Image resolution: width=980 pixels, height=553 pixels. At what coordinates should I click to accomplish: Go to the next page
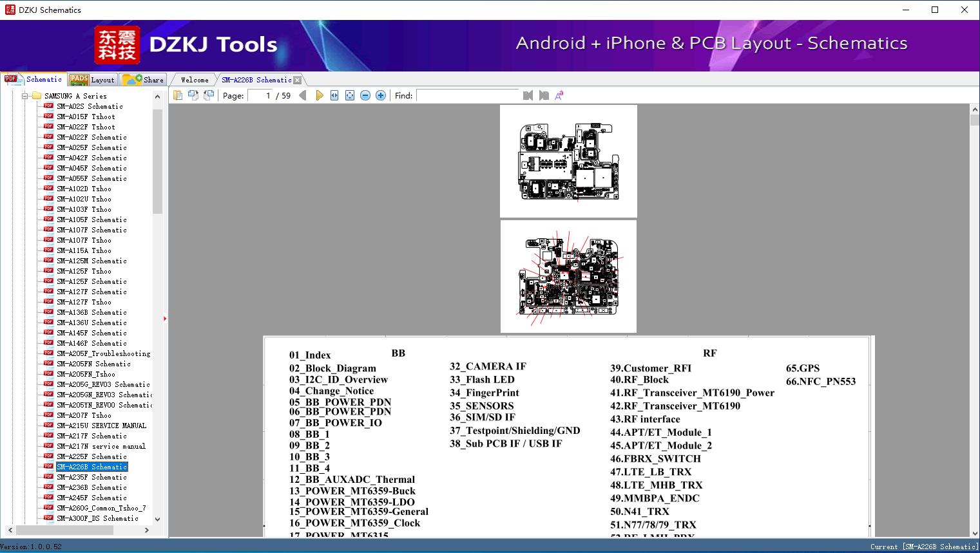(319, 95)
